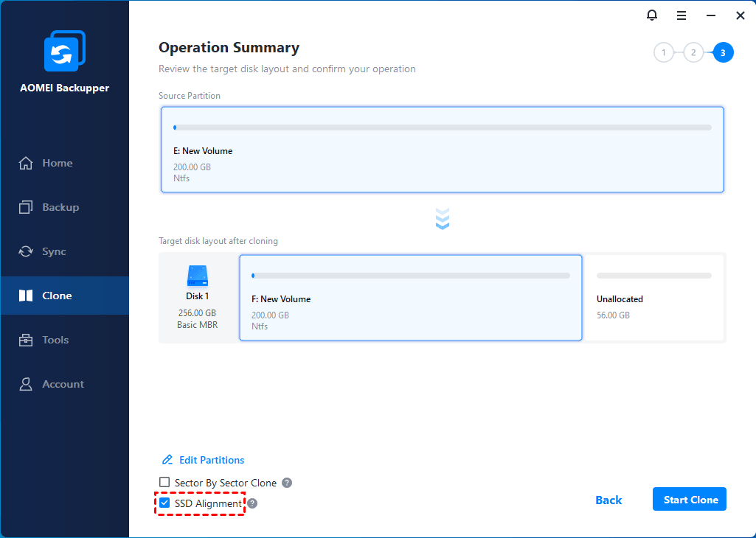This screenshot has height=538, width=756.
Task: Click the help icon beside SSD Alignment
Action: (x=252, y=503)
